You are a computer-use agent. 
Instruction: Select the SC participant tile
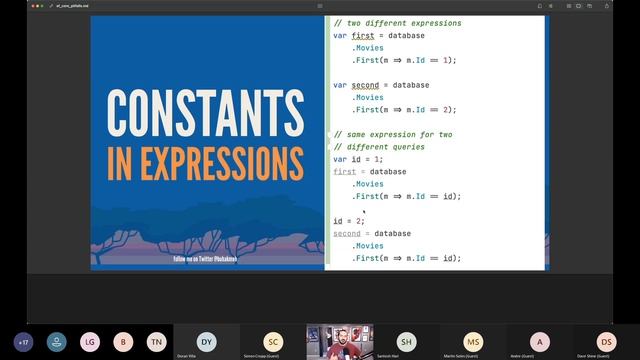[x=273, y=342]
